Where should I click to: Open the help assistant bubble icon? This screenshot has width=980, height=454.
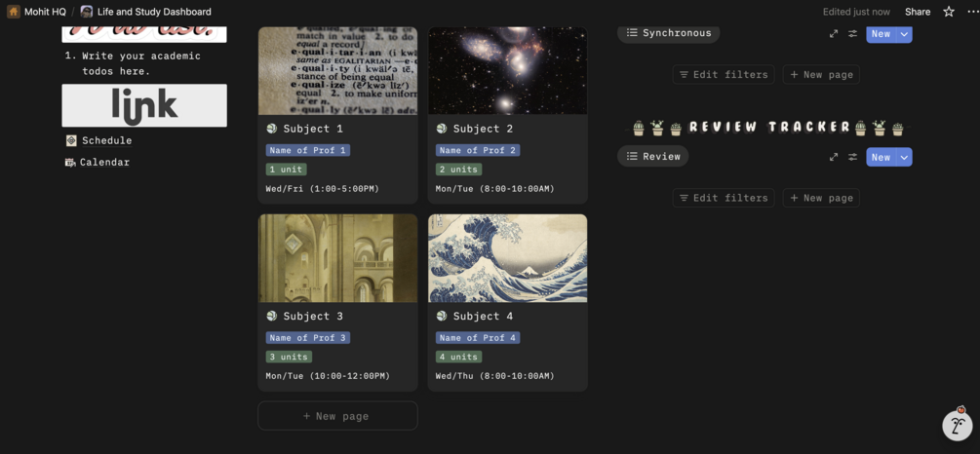point(958,425)
